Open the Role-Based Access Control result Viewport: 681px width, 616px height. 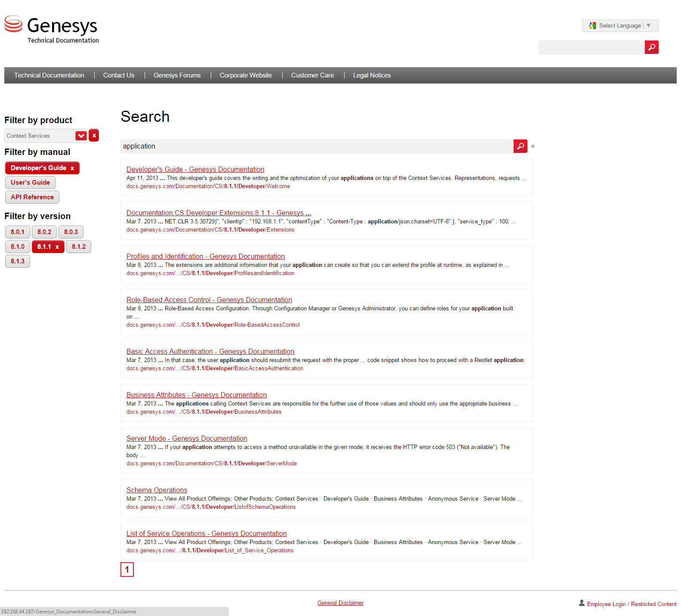point(209,300)
